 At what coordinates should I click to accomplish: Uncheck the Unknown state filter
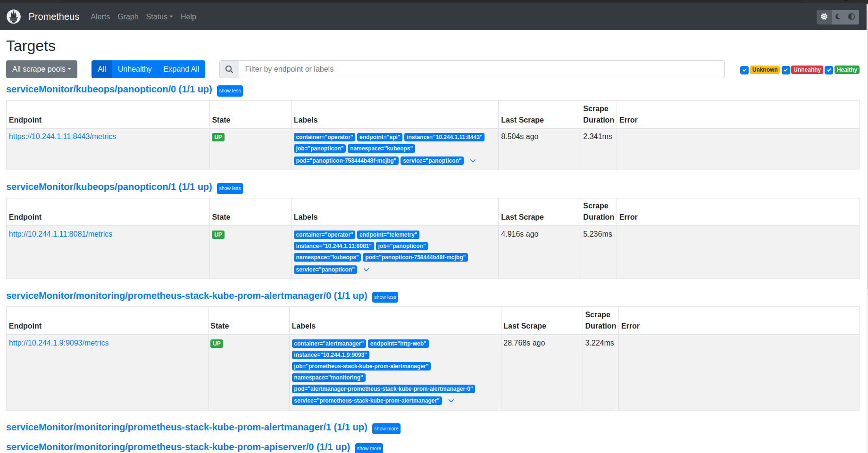click(744, 70)
